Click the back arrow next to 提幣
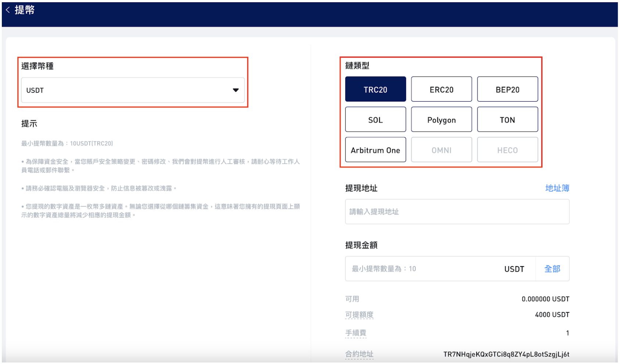Viewport: 620px width, 364px height. pos(8,10)
